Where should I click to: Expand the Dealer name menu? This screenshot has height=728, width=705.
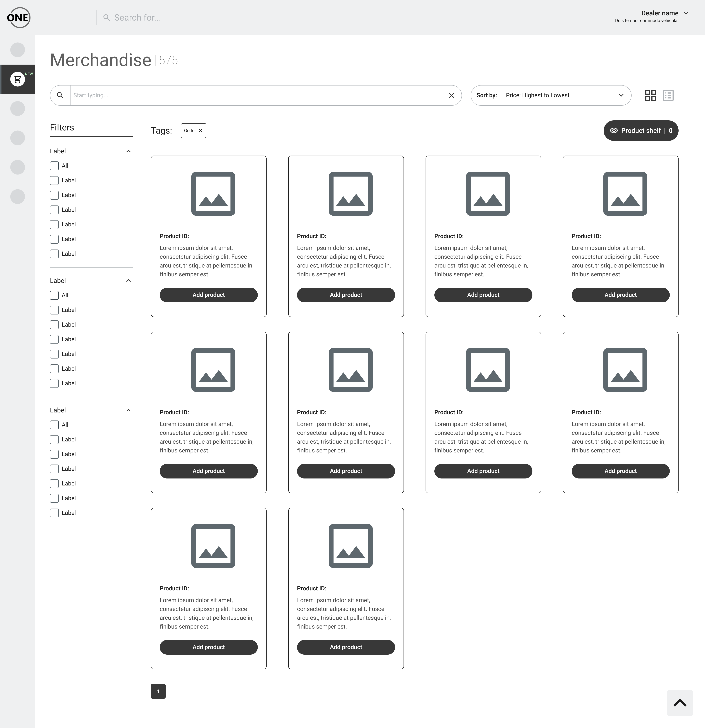click(x=686, y=13)
